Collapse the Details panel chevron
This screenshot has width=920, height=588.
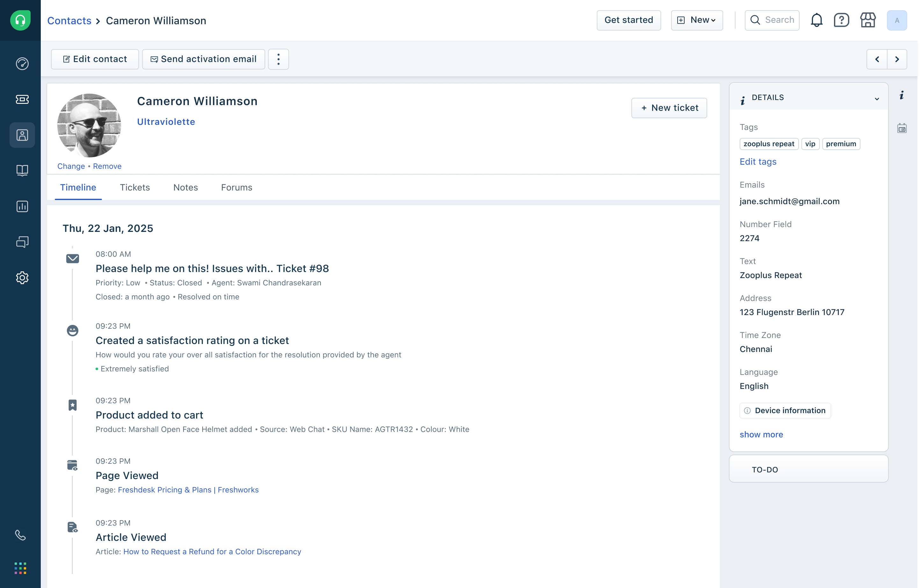[x=877, y=98]
